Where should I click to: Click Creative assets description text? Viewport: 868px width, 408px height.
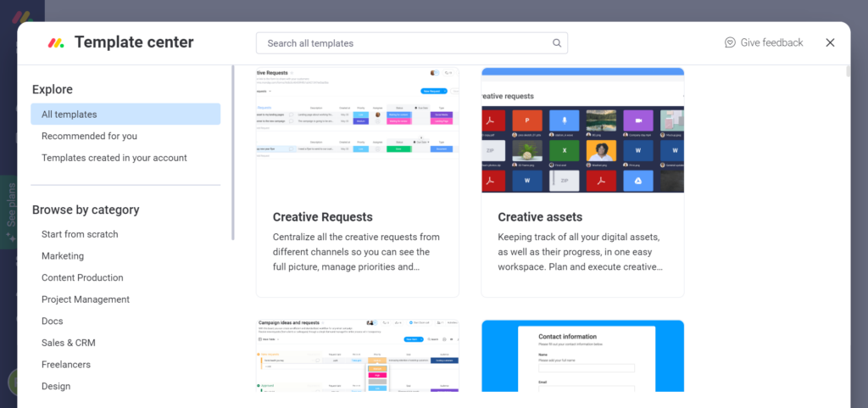(x=580, y=252)
